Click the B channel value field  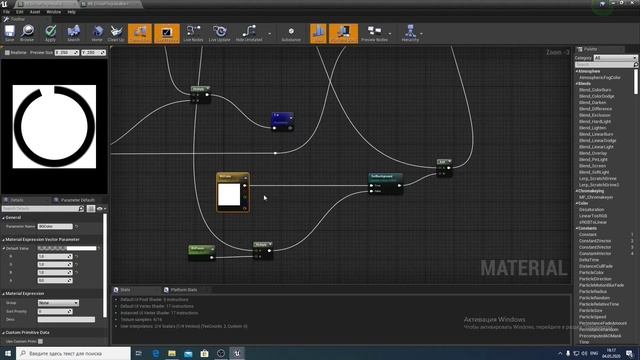[55, 273]
